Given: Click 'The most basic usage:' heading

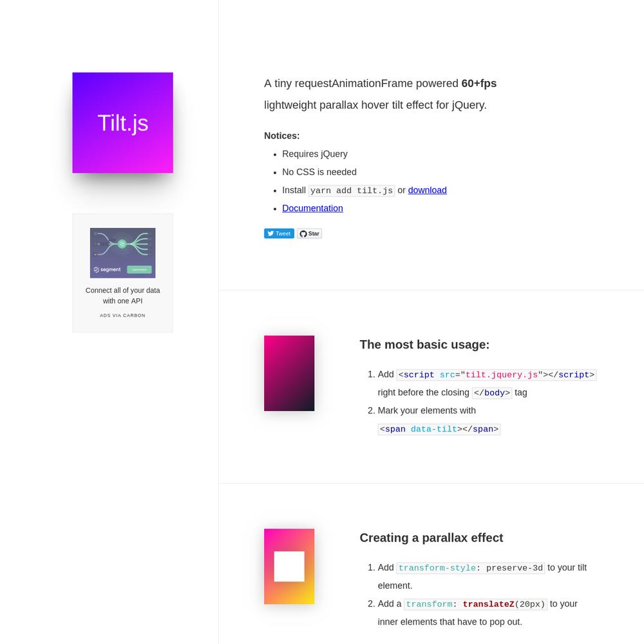Looking at the screenshot, I should click(424, 345).
